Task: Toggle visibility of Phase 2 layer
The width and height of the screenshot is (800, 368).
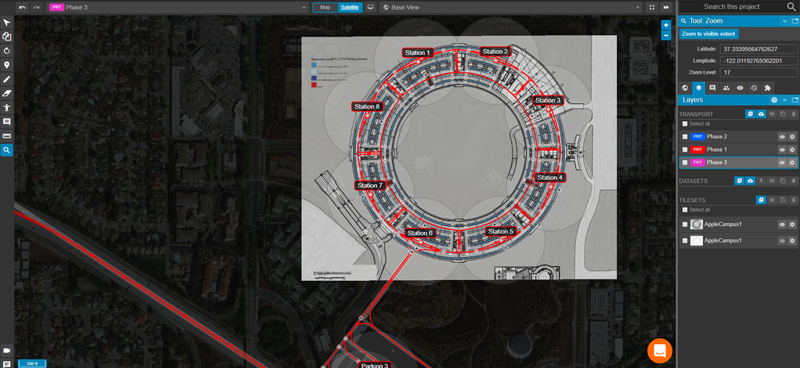Action: [x=782, y=137]
